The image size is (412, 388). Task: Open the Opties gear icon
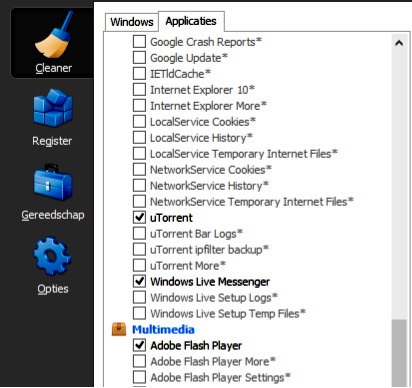pos(52,256)
